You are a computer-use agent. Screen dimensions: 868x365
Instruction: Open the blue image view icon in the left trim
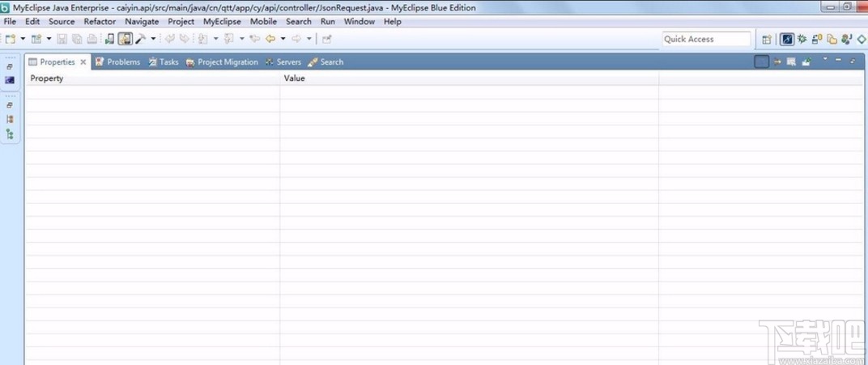pyautogui.click(x=10, y=81)
